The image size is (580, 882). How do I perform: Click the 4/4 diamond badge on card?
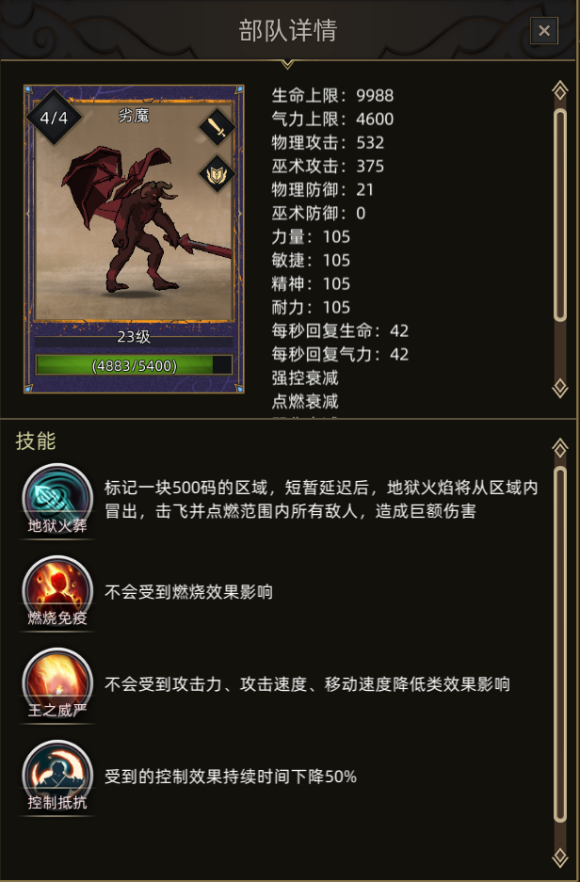point(54,118)
